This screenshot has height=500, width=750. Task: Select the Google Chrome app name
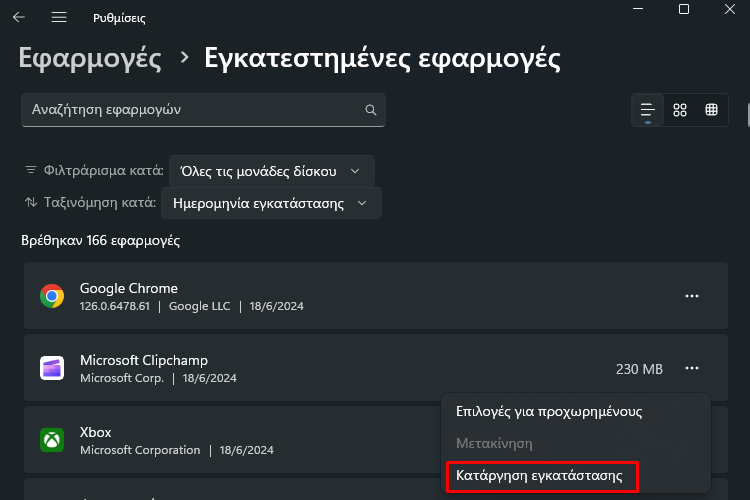point(129,288)
